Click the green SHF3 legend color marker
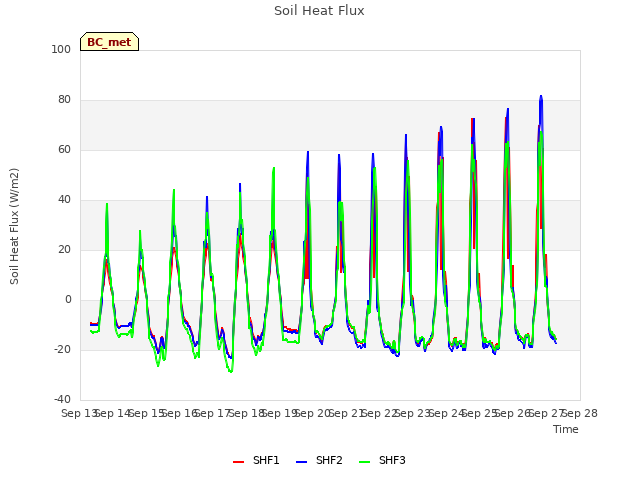Screen dimensions: 640x480 [x=364, y=462]
